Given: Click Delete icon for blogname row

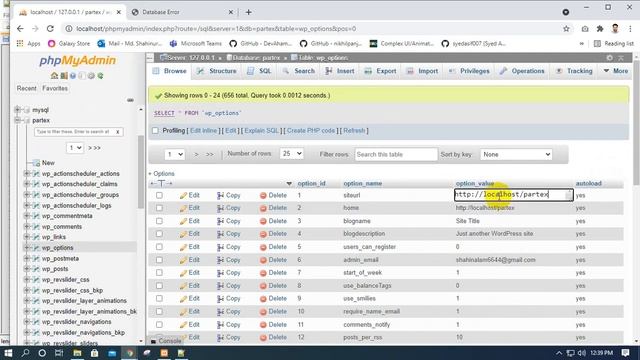Looking at the screenshot, I should coord(263,221).
